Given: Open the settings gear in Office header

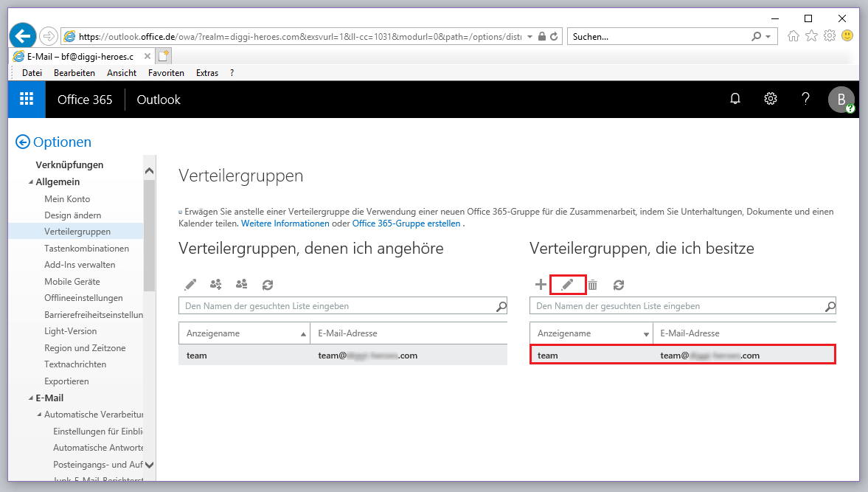Looking at the screenshot, I should 771,99.
